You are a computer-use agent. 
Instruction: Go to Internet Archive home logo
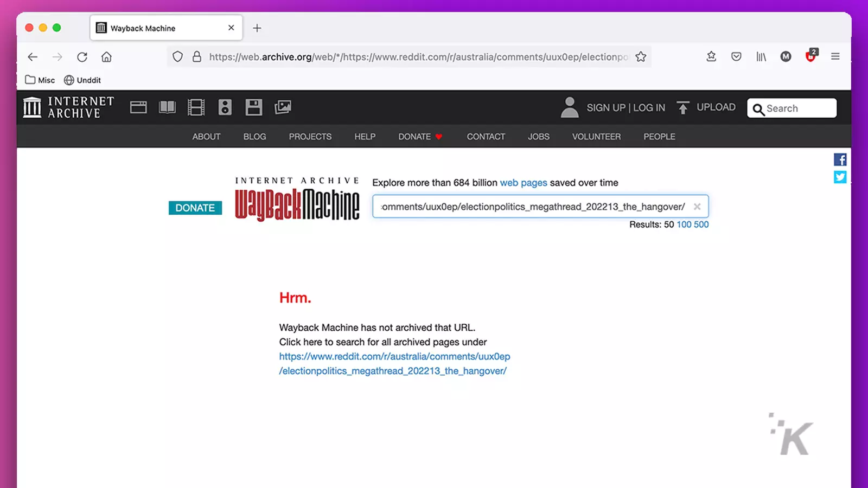(x=68, y=107)
